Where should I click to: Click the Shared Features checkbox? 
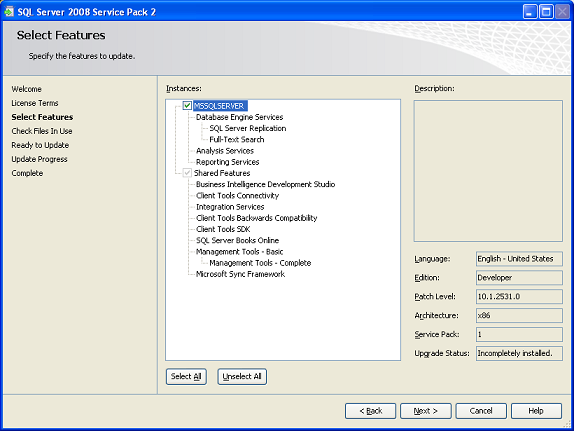(187, 173)
